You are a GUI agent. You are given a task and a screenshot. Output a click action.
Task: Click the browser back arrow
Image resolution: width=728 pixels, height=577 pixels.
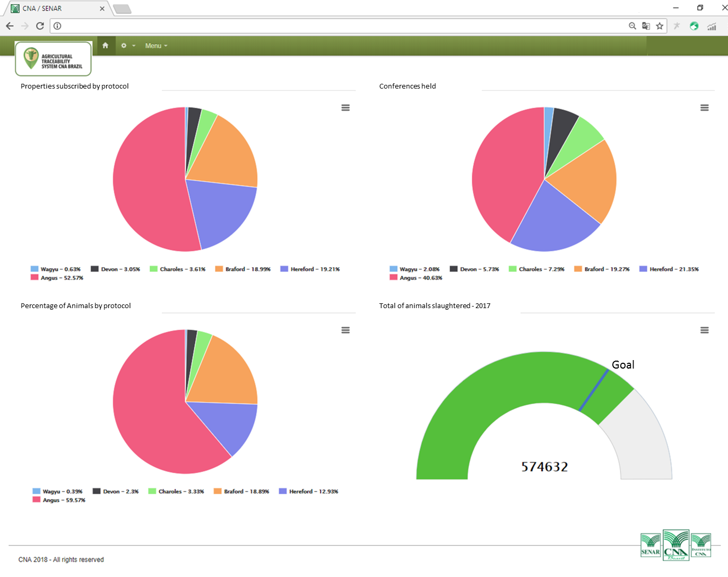pyautogui.click(x=10, y=26)
